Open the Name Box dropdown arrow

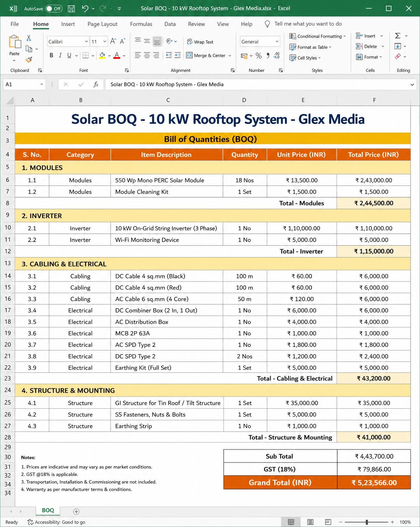[x=42, y=85]
